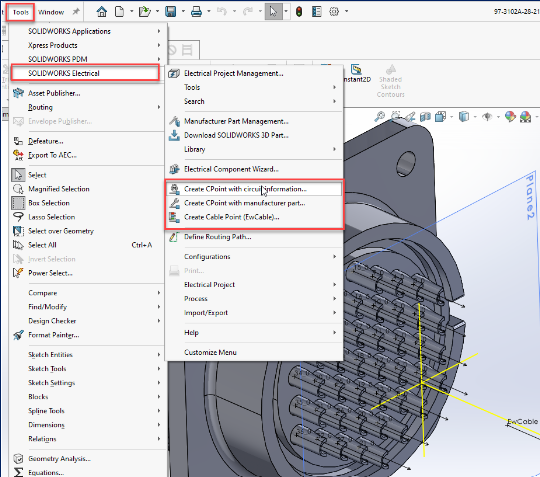This screenshot has width=540, height=477.
Task: Choose Create CPoint with manufacturer part
Action: pos(254,203)
